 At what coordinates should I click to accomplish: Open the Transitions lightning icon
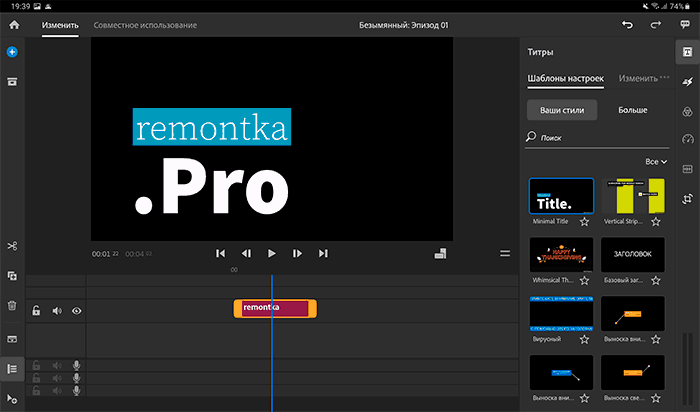click(688, 82)
